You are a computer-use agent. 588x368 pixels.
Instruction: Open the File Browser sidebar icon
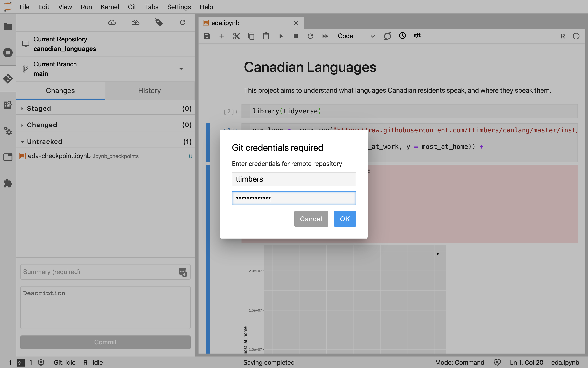pyautogui.click(x=8, y=26)
